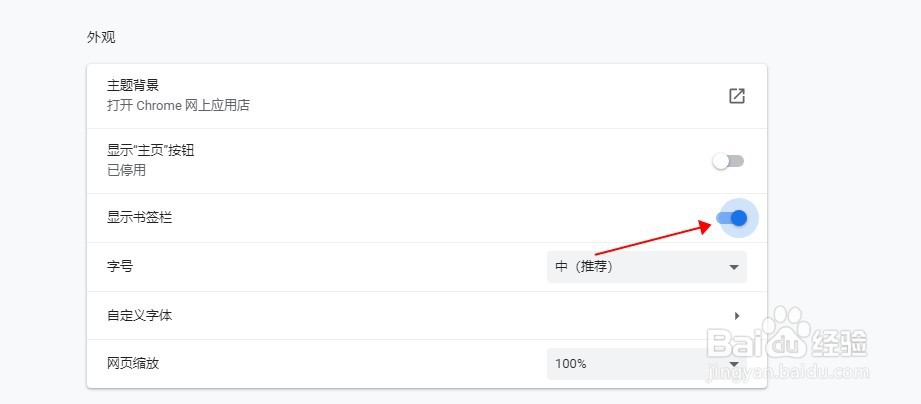Select the 外观 section heading
The image size is (921, 404).
coord(101,37)
